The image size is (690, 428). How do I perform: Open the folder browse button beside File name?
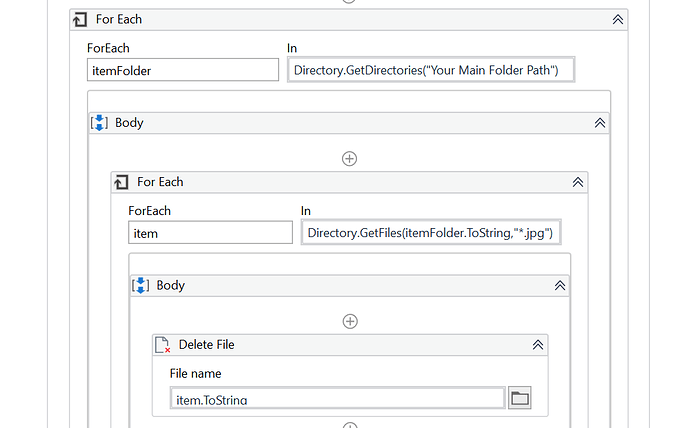[x=519, y=398]
